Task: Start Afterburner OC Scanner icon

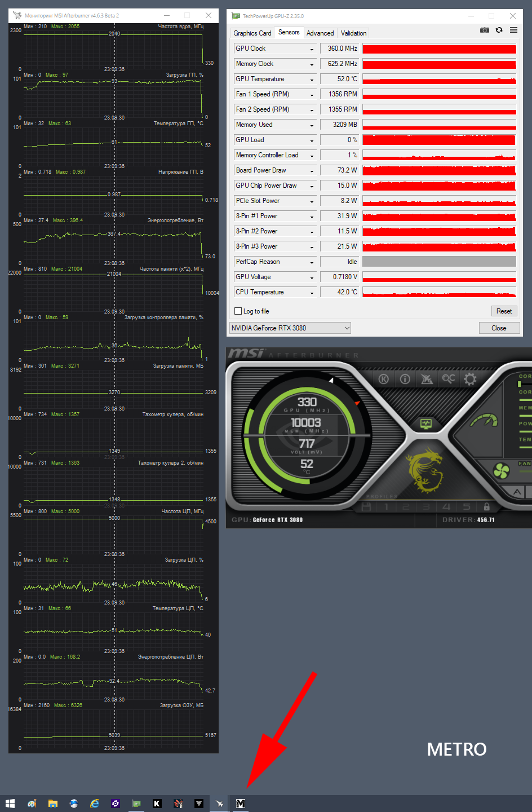Action: 448,378
